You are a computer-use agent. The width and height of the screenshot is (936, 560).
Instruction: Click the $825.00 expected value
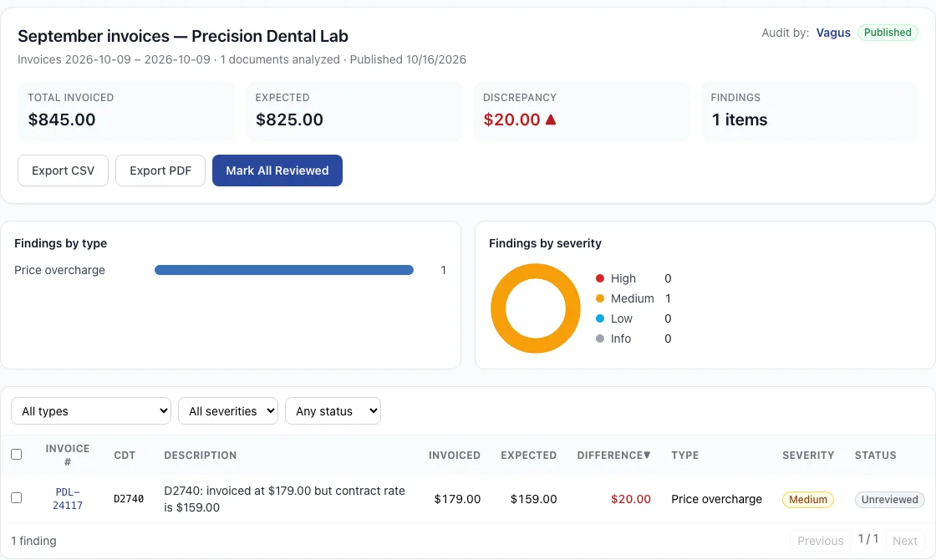[289, 120]
